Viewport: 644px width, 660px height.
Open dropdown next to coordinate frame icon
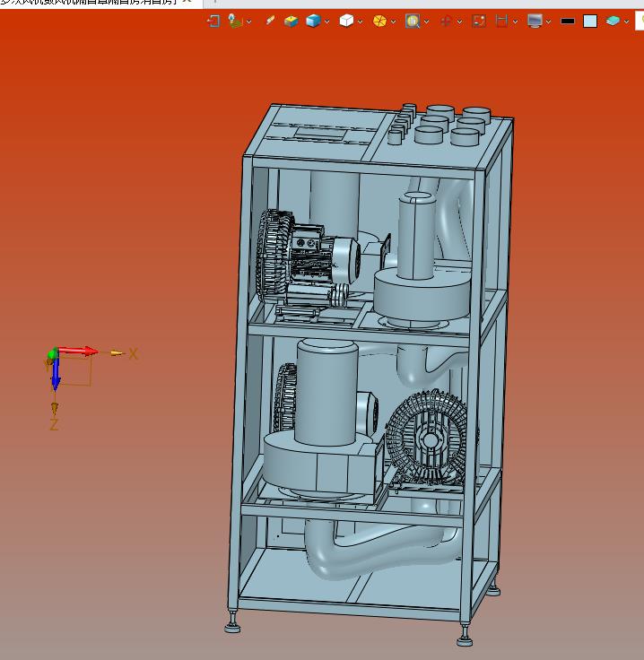point(248,22)
